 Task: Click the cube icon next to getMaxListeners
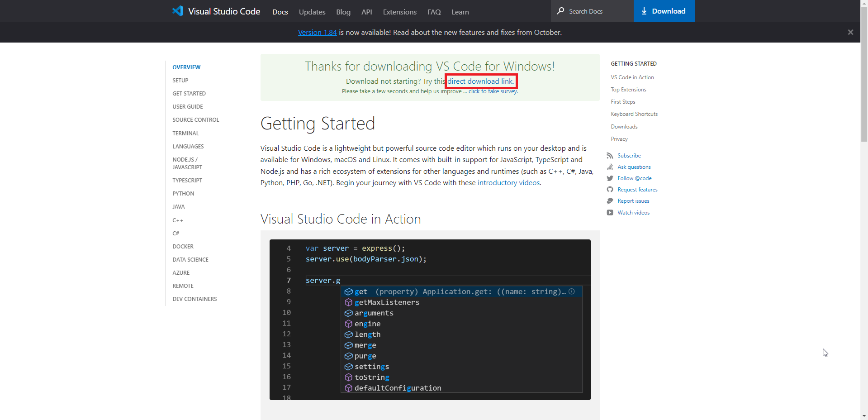[348, 302]
